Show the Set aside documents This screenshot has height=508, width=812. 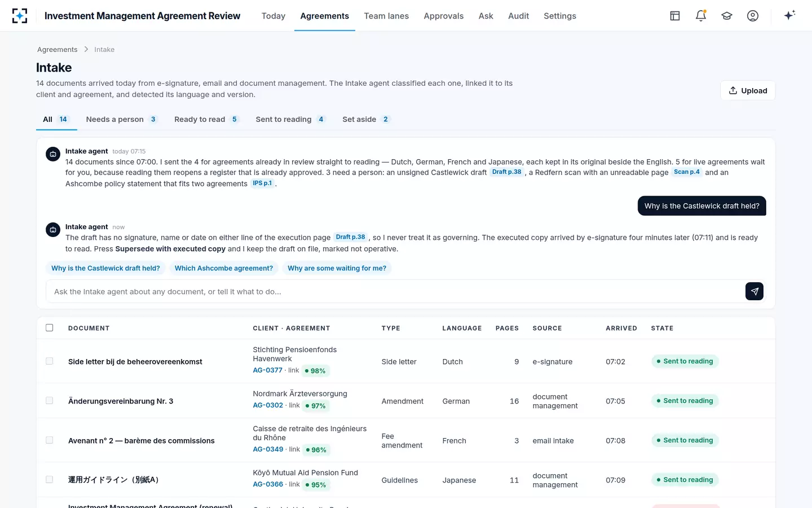[x=366, y=119]
